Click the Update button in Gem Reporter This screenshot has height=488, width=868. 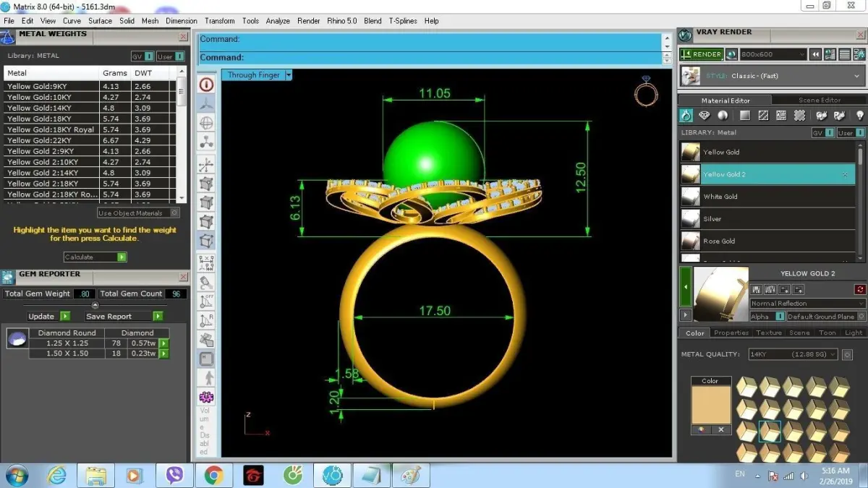pyautogui.click(x=48, y=317)
